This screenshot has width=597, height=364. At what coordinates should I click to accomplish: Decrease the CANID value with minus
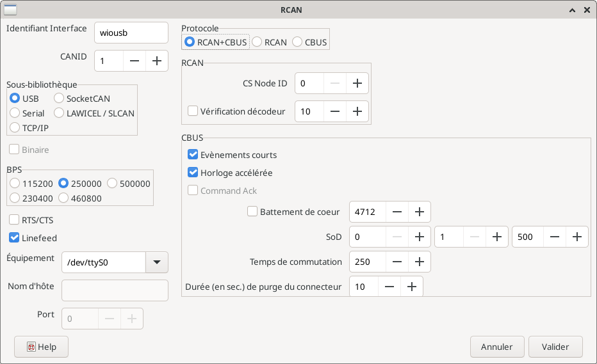pos(134,61)
